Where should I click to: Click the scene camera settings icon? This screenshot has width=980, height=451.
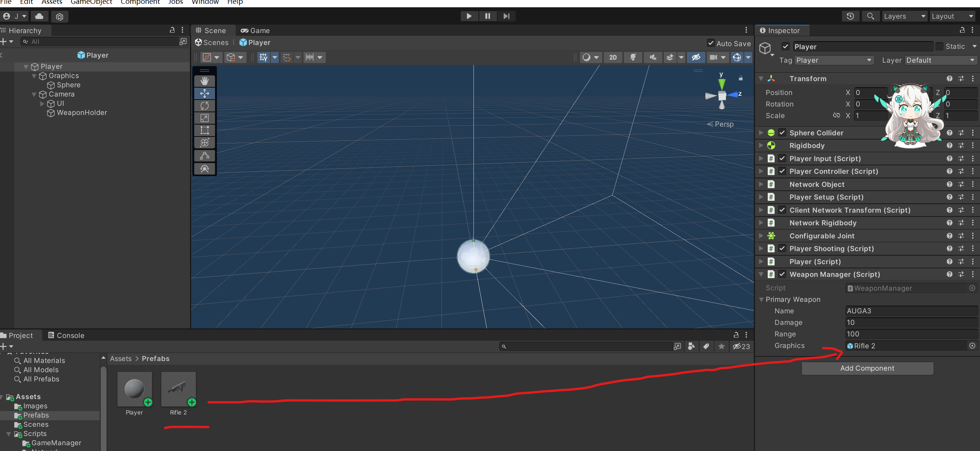pos(713,57)
